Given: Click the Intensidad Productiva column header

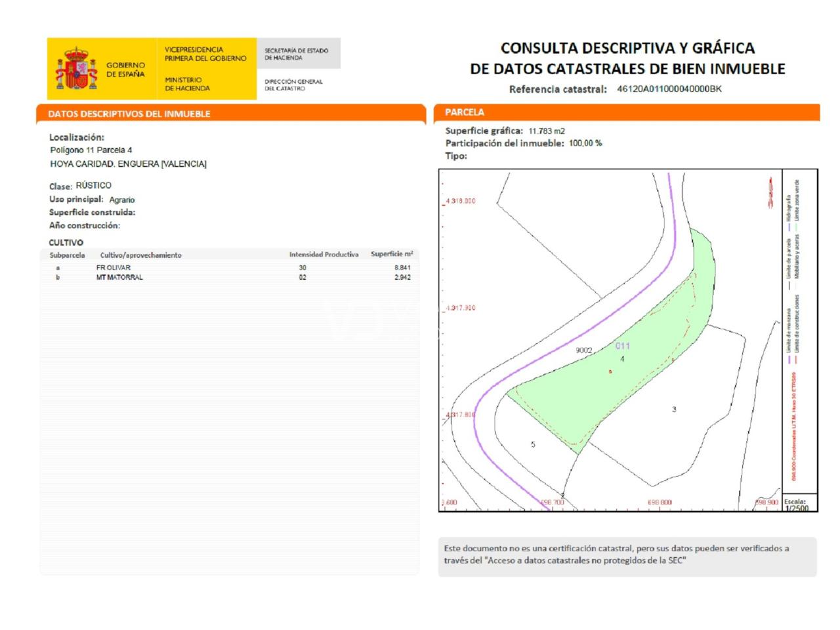Looking at the screenshot, I should tap(324, 255).
